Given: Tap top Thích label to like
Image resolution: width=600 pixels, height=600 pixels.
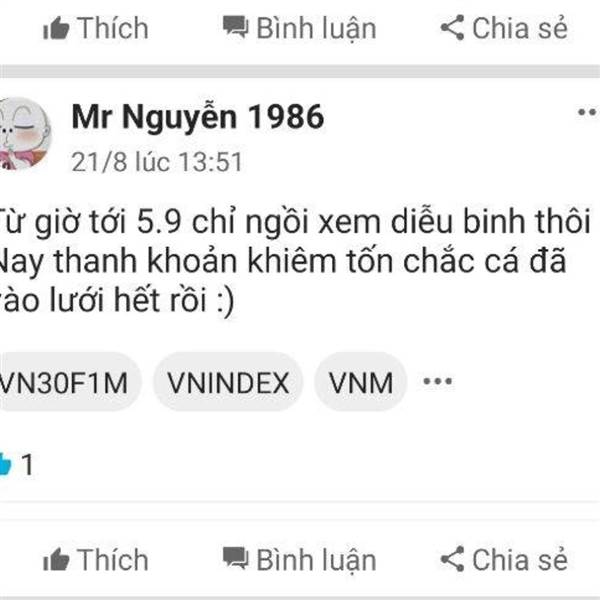Looking at the screenshot, I should 112,28.
